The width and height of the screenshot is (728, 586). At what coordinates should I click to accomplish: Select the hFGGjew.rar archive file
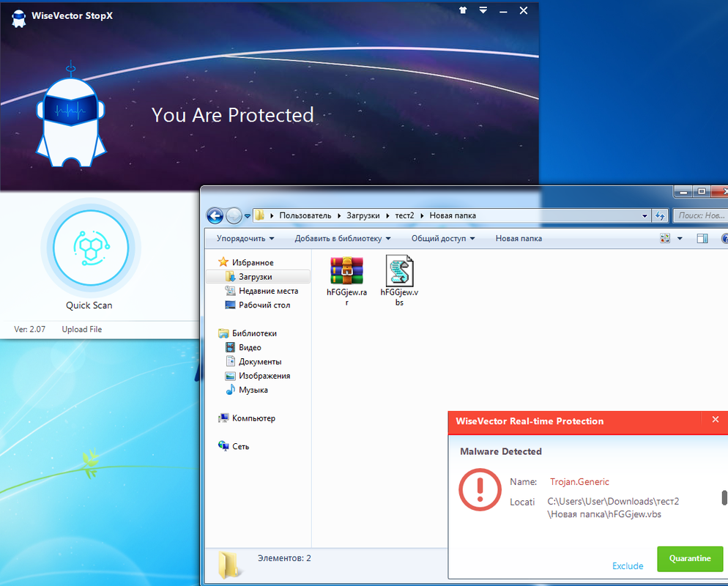coord(346,281)
